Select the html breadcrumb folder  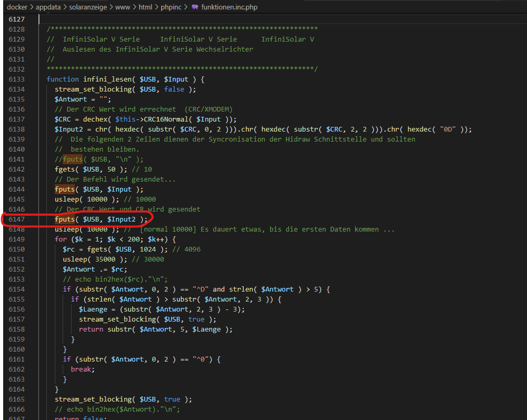pyautogui.click(x=145, y=7)
